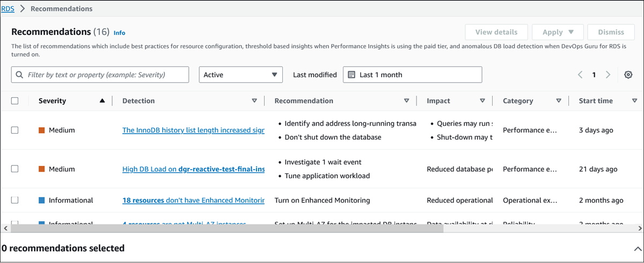Go to previous page arrow
The height and width of the screenshot is (263, 644).
coord(580,75)
